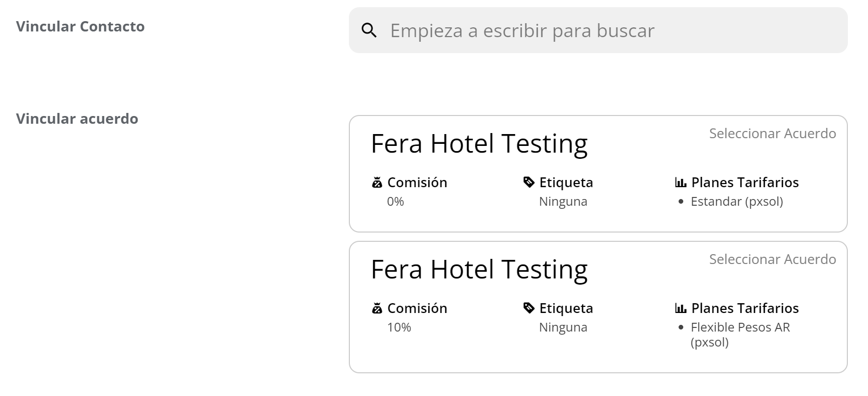Click the Ninguna label in the 10% agreement
This screenshot has width=868, height=396.
tap(563, 327)
